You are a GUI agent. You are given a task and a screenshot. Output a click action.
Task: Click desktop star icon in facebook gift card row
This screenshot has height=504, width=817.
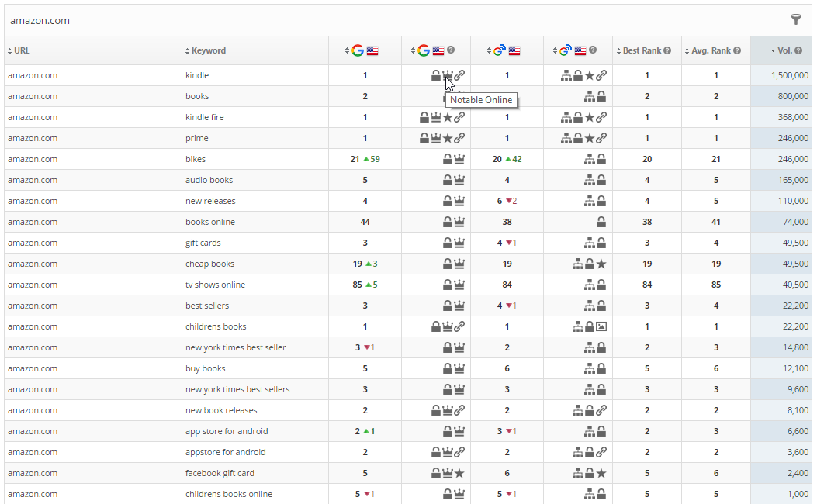point(459,473)
